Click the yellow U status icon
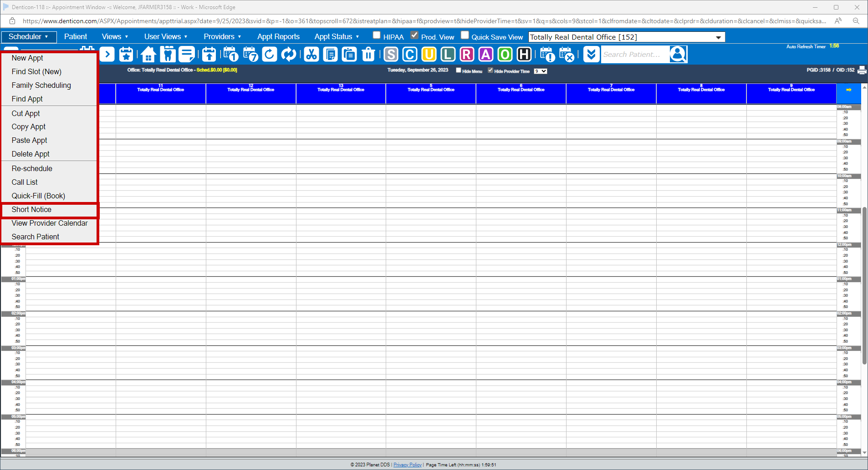868x470 pixels. coord(429,55)
